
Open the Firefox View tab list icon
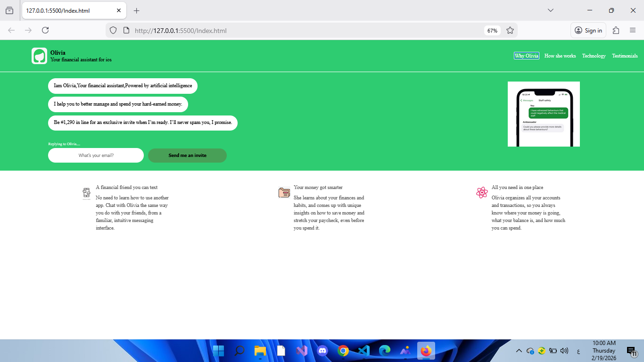pyautogui.click(x=9, y=10)
